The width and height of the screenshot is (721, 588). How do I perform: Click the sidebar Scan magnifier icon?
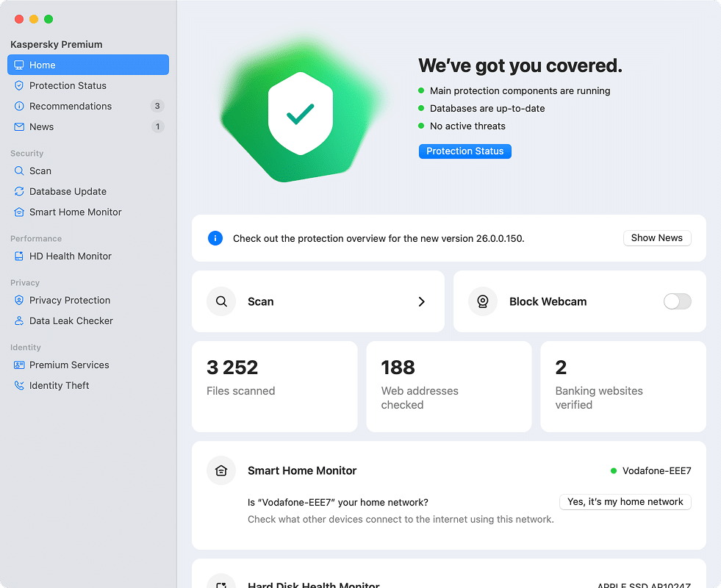pyautogui.click(x=19, y=171)
